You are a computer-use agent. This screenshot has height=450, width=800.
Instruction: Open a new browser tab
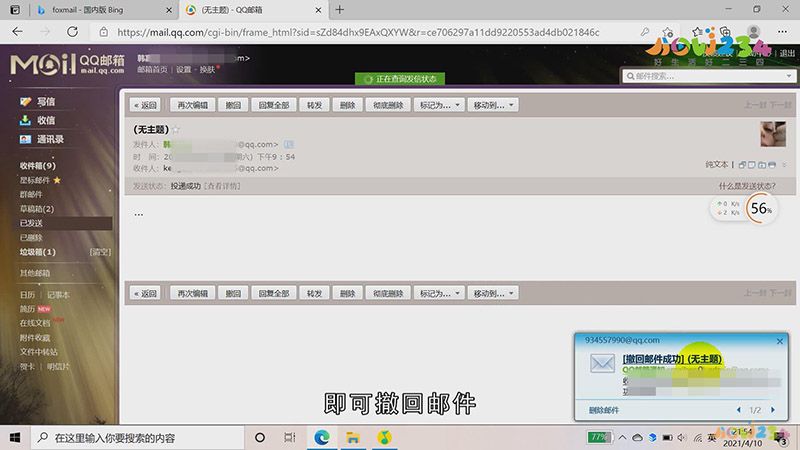tap(340, 10)
